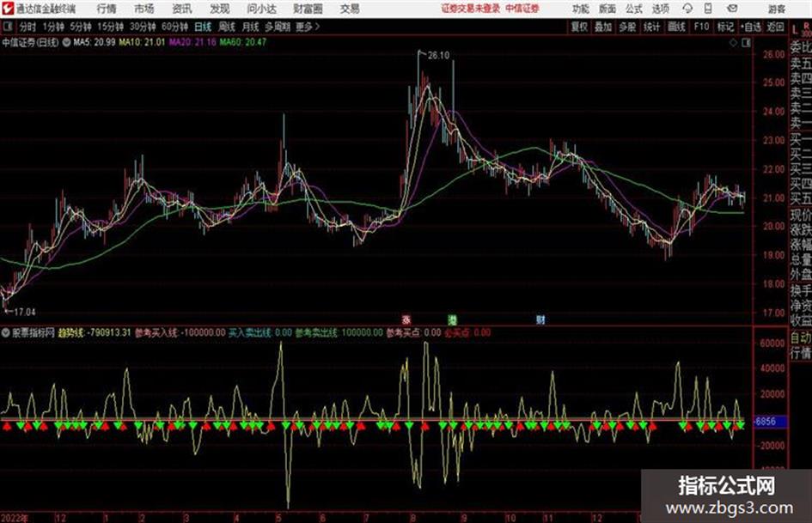Image resolution: width=812 pixels, height=523 pixels.
Task: Switch to 15分钟 period tab
Action: click(110, 27)
